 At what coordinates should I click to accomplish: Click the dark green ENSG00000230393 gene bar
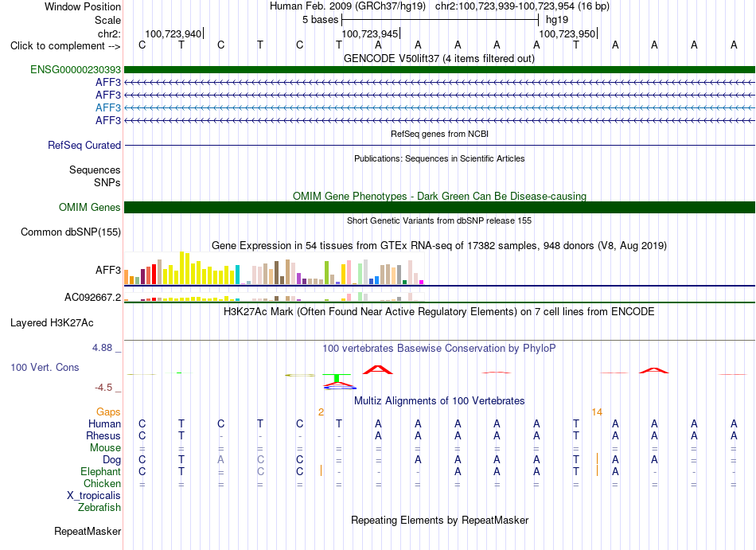click(x=439, y=69)
